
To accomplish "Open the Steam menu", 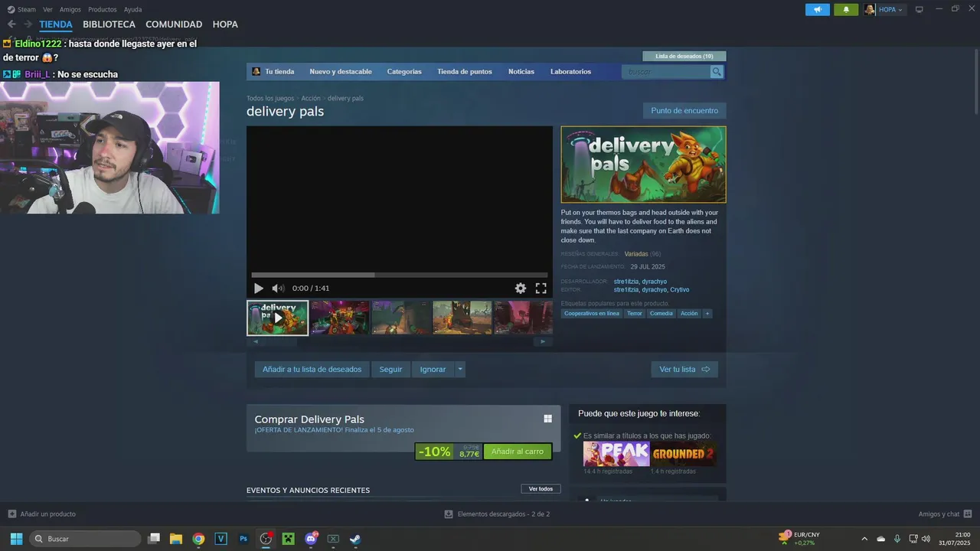I will click(x=21, y=9).
